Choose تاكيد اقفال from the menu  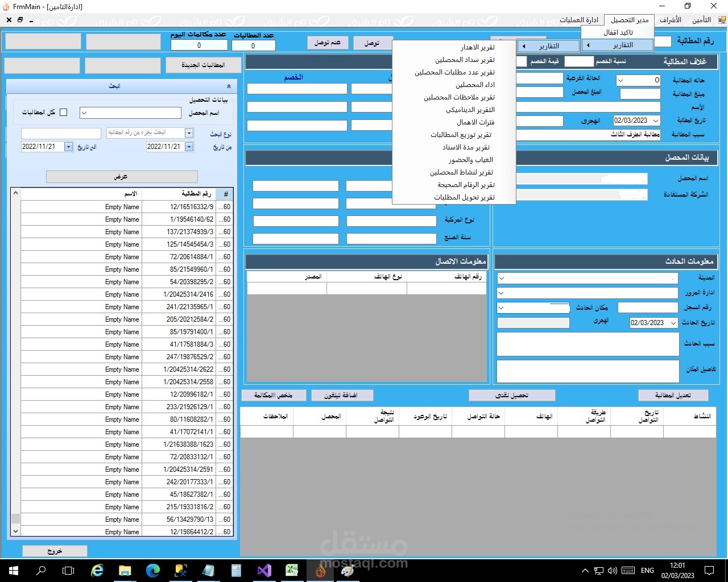coord(618,32)
